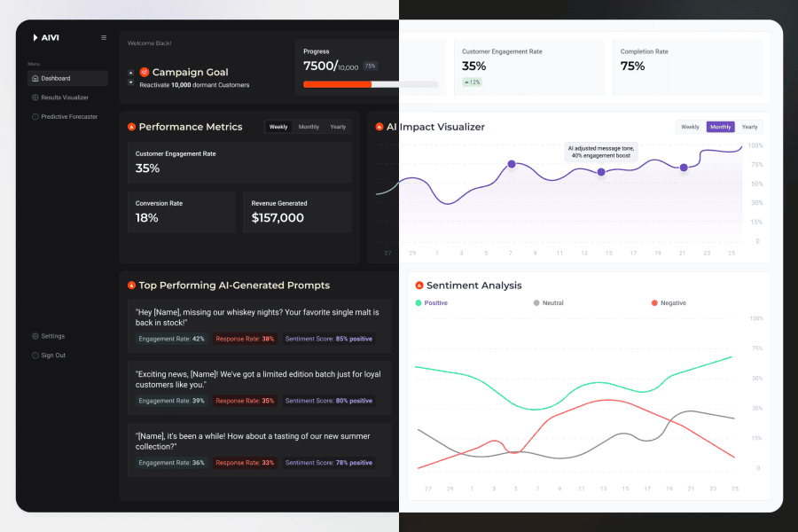Click Sentiment Score 85% positive tag
Image resolution: width=798 pixels, height=532 pixels.
coord(329,339)
